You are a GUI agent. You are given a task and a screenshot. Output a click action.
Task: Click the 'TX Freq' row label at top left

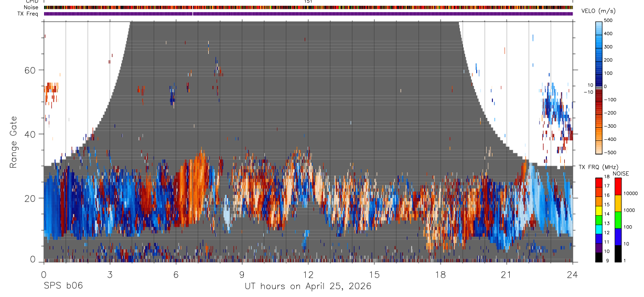click(28, 14)
